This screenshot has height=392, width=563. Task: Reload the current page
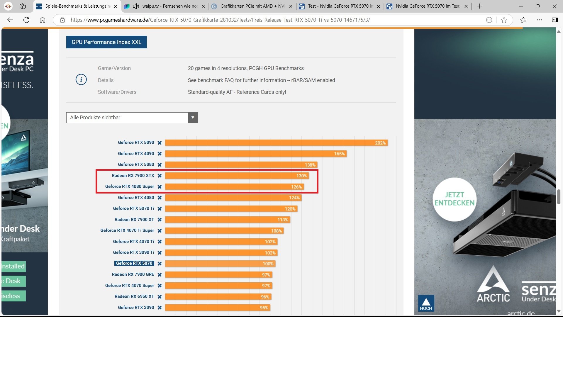[26, 20]
